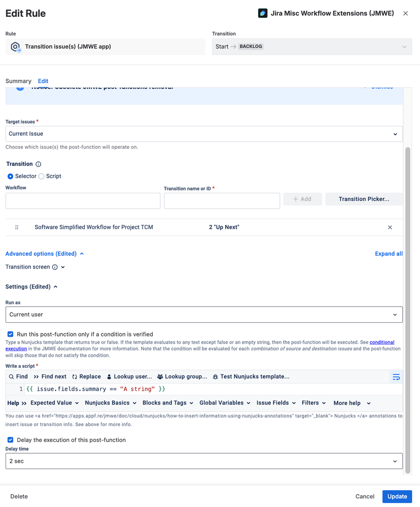Open the Issue Fields help menu
The image size is (420, 507).
[x=276, y=403]
